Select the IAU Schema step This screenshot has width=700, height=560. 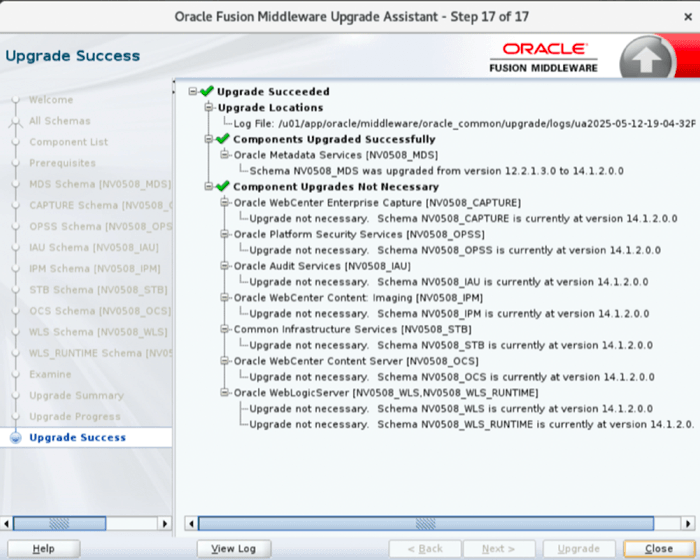(x=94, y=247)
